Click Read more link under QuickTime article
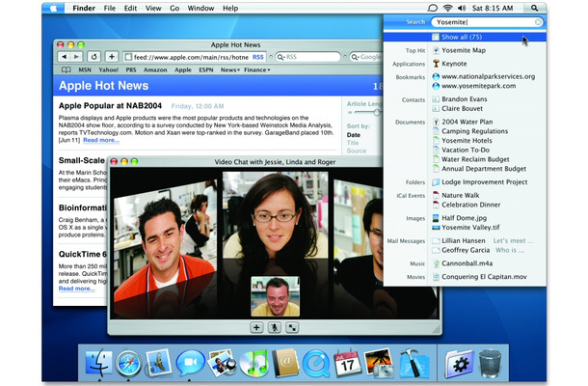Image resolution: width=588 pixels, height=386 pixels. click(x=76, y=289)
